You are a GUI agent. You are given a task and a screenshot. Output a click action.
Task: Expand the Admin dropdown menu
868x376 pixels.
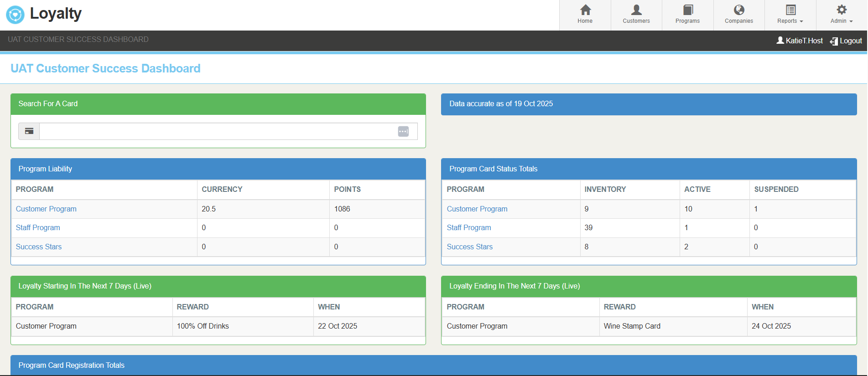click(x=842, y=15)
